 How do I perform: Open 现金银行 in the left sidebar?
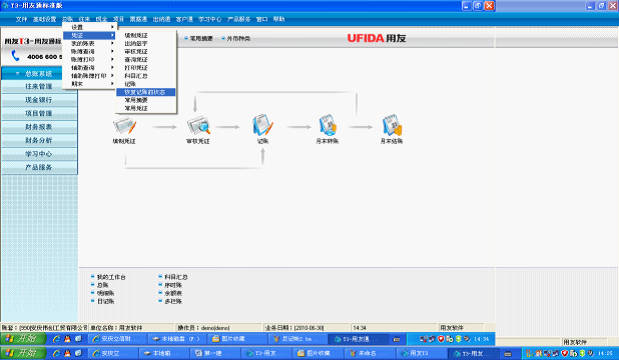pyautogui.click(x=39, y=100)
